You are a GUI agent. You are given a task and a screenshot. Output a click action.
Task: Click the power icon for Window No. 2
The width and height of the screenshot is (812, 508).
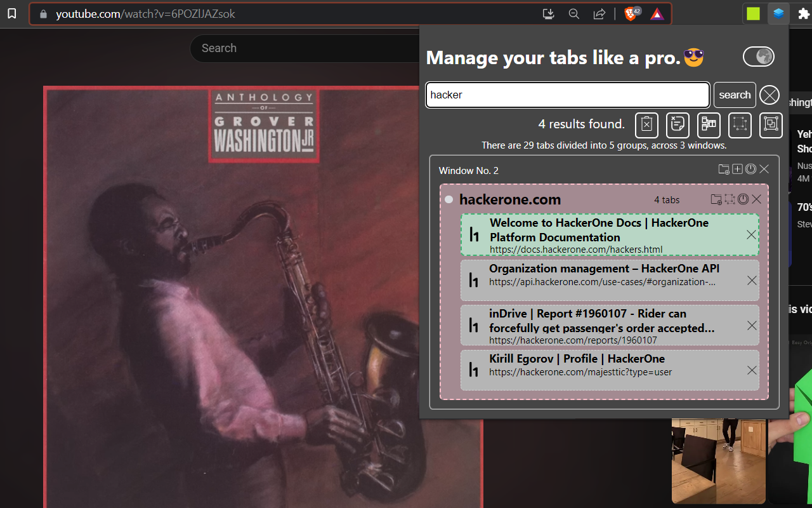coord(750,169)
